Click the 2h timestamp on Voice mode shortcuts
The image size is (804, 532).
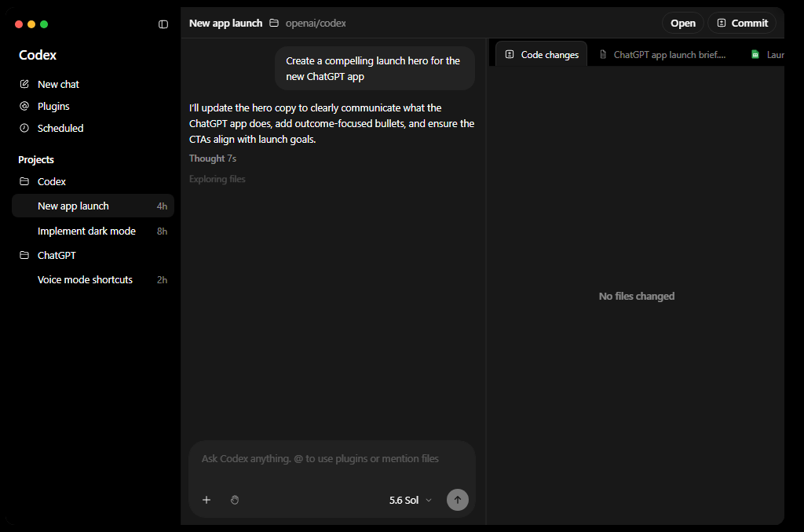point(162,280)
